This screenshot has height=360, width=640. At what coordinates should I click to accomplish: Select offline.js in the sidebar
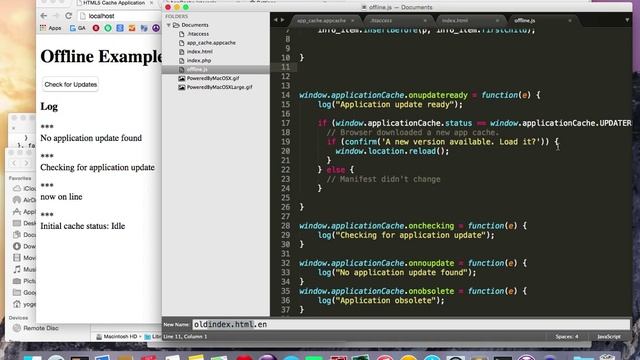tap(216, 69)
